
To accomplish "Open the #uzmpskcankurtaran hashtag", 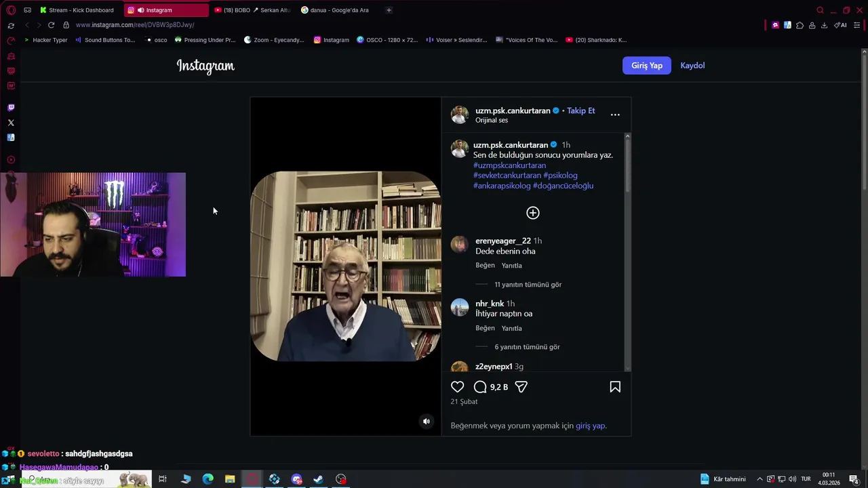I will pos(509,165).
